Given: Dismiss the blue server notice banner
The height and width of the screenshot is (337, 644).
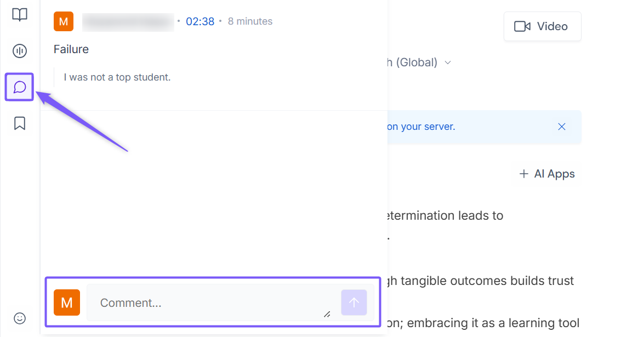Looking at the screenshot, I should (x=561, y=127).
